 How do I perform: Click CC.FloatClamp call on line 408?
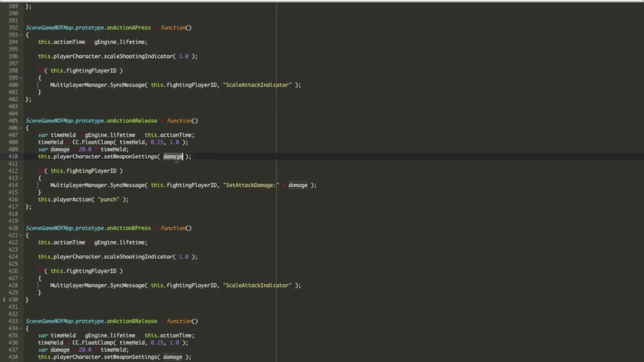pyautogui.click(x=93, y=142)
